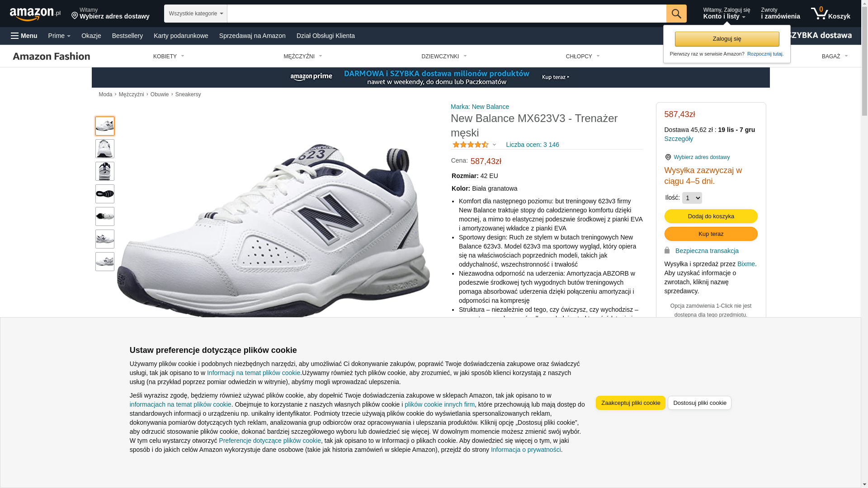Select the shoe sole thumbnail image
This screenshot has height=488, width=868.
(105, 194)
